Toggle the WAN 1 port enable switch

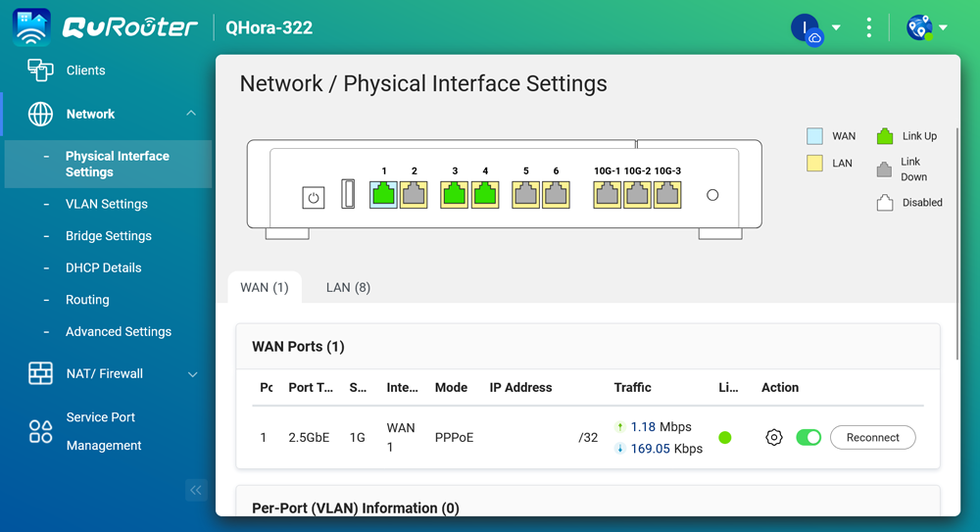click(808, 437)
